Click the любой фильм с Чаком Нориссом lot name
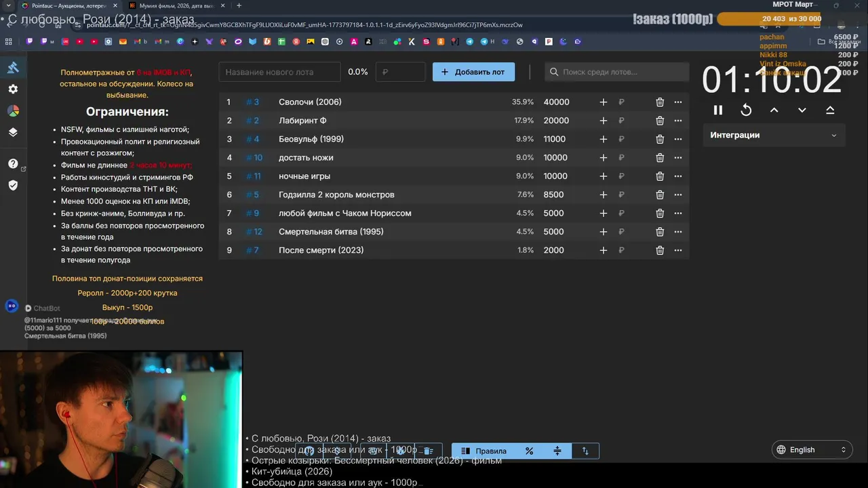Viewport: 868px width, 488px height. click(x=345, y=213)
